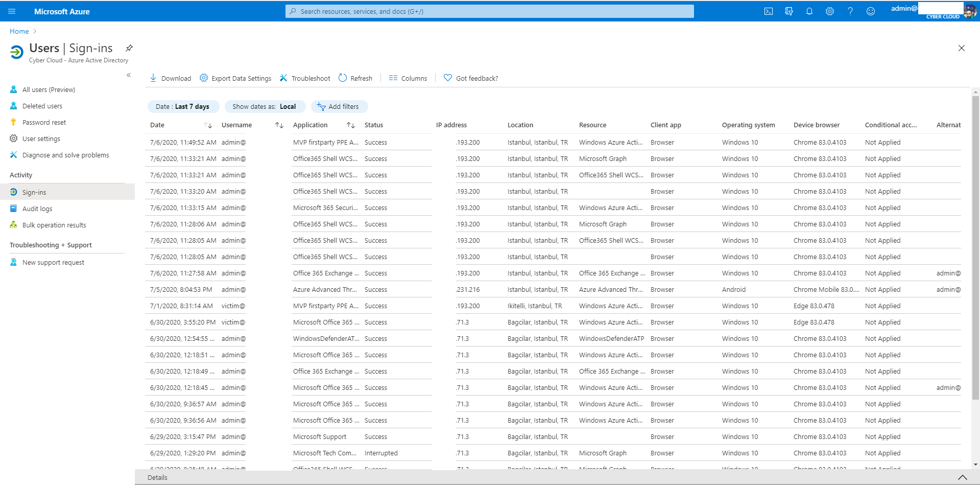Click the Client app column header
The width and height of the screenshot is (980, 485).
coord(666,125)
